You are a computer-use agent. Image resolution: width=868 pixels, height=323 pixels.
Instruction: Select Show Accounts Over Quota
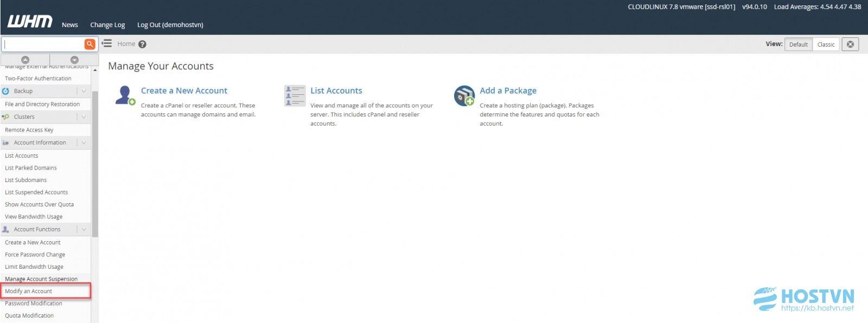(39, 204)
